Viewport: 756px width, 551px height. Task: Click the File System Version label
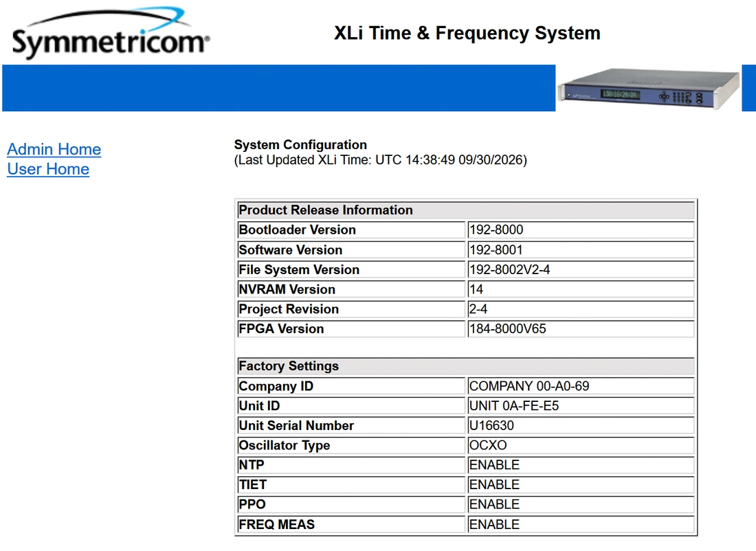coord(300,269)
